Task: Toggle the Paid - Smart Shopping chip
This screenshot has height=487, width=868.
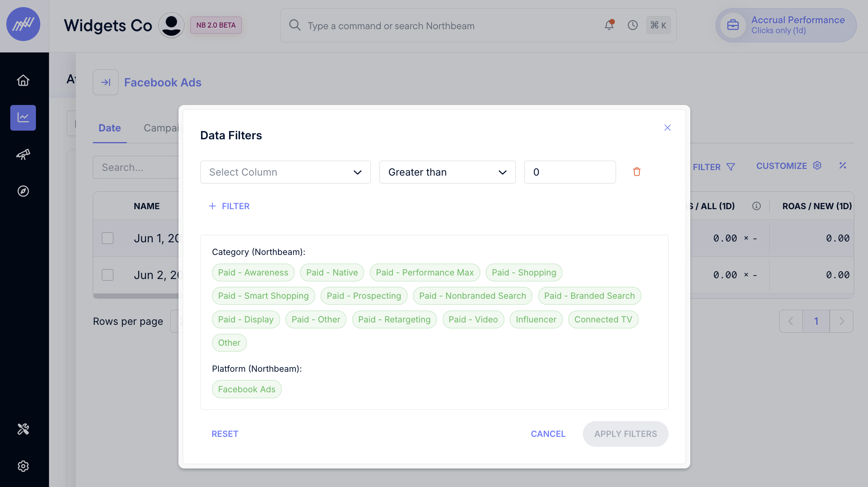Action: [x=263, y=296]
